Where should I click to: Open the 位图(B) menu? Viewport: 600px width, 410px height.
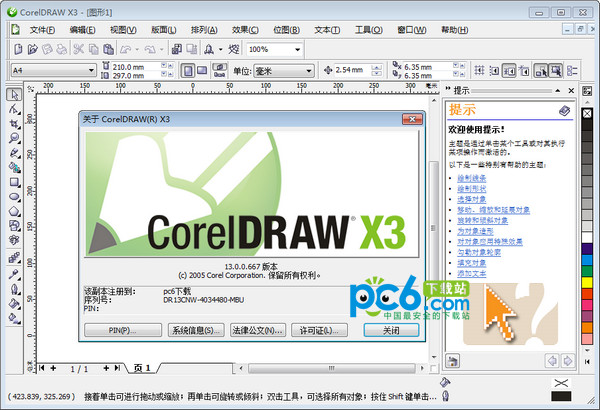pyautogui.click(x=286, y=30)
